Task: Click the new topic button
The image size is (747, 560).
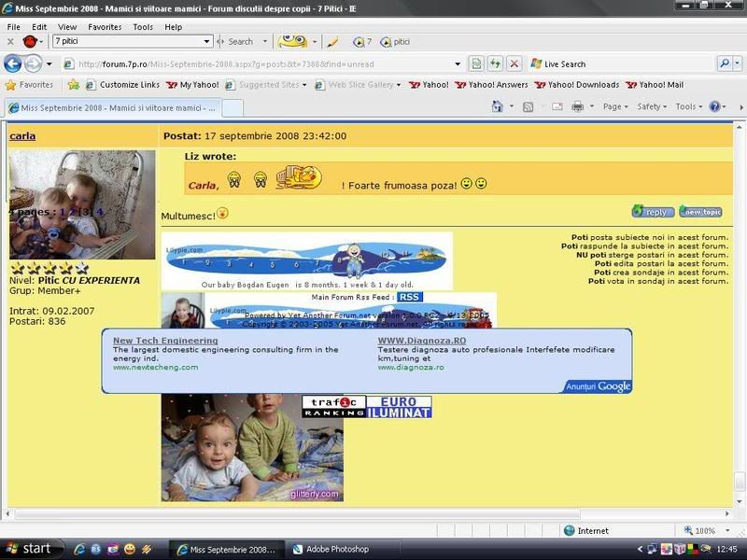Action: pos(701,212)
